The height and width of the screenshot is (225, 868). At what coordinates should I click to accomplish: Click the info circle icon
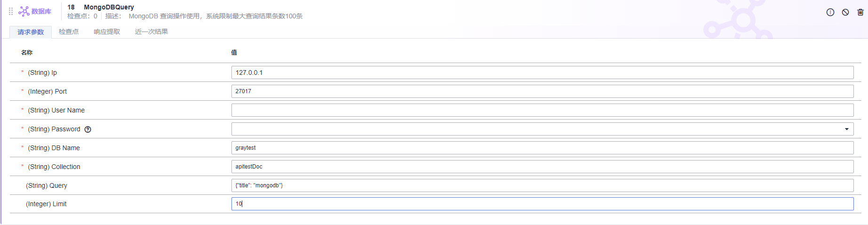point(830,12)
